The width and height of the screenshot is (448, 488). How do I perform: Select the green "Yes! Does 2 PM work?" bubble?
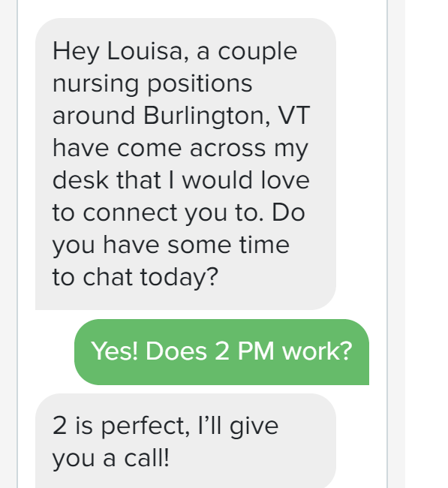coord(221,352)
